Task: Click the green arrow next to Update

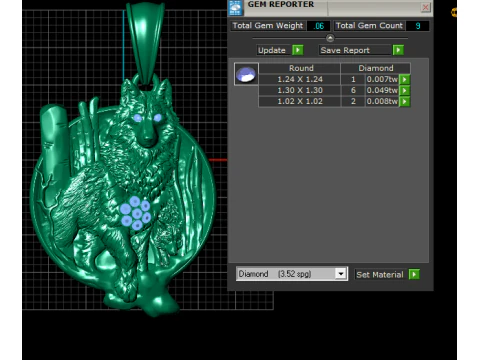Action: tap(297, 50)
